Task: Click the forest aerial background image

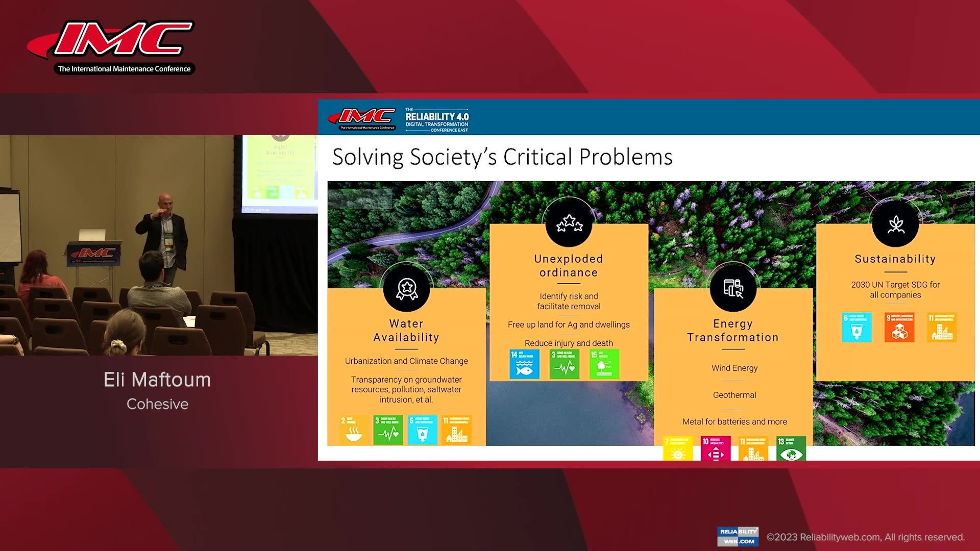Action: (664, 204)
